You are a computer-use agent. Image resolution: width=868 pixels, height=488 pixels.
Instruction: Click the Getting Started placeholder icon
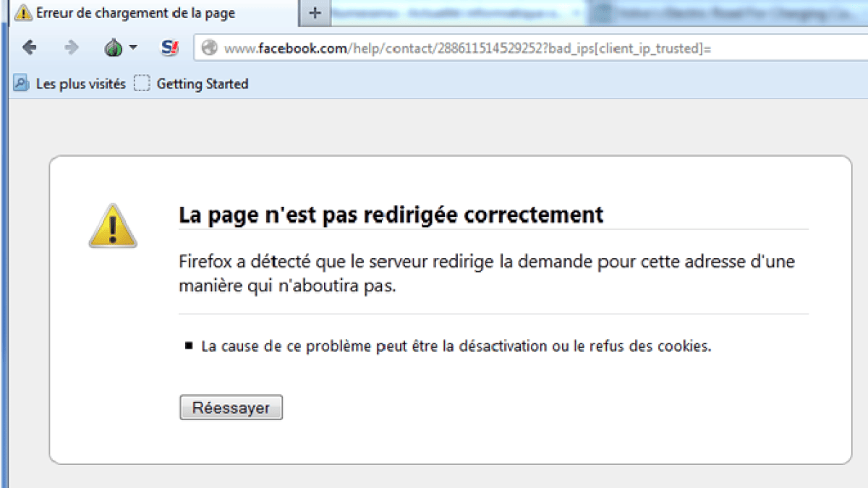point(142,84)
